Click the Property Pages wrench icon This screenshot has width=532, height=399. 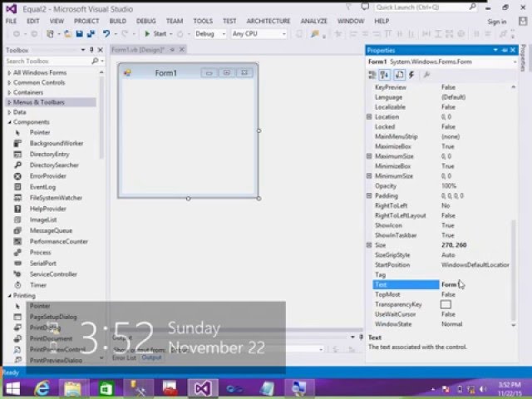point(426,75)
